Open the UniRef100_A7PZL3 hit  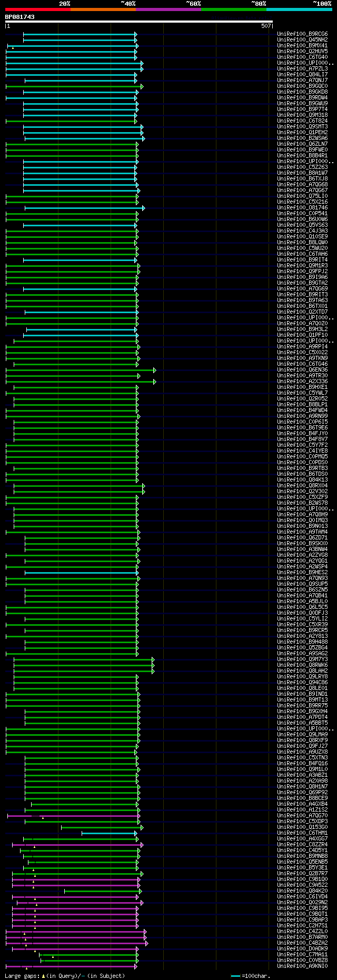302,68
